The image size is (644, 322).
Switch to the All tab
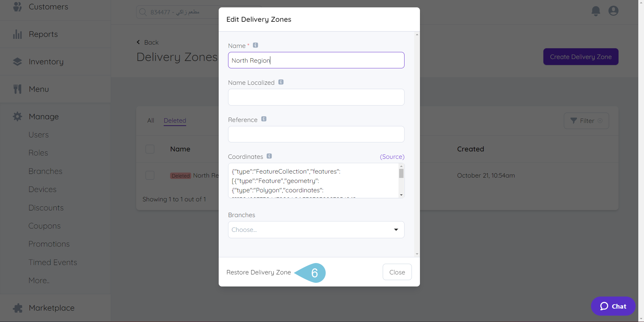pos(150,121)
